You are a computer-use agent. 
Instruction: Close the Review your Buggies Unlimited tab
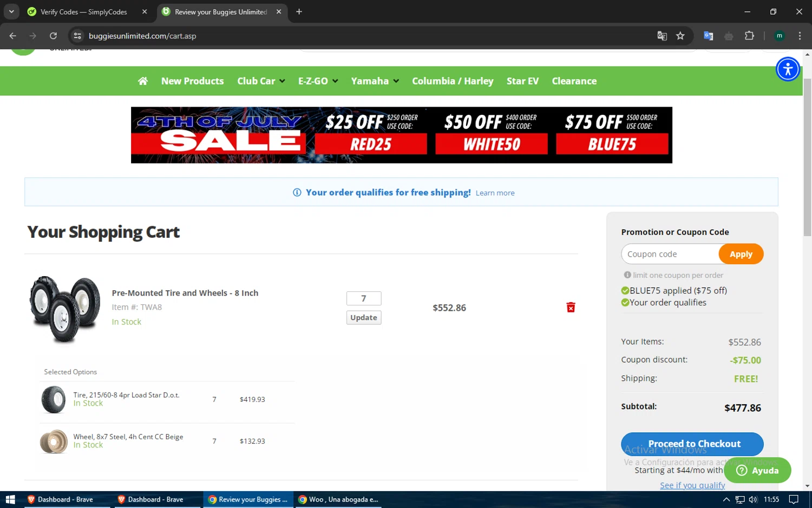[x=279, y=11]
